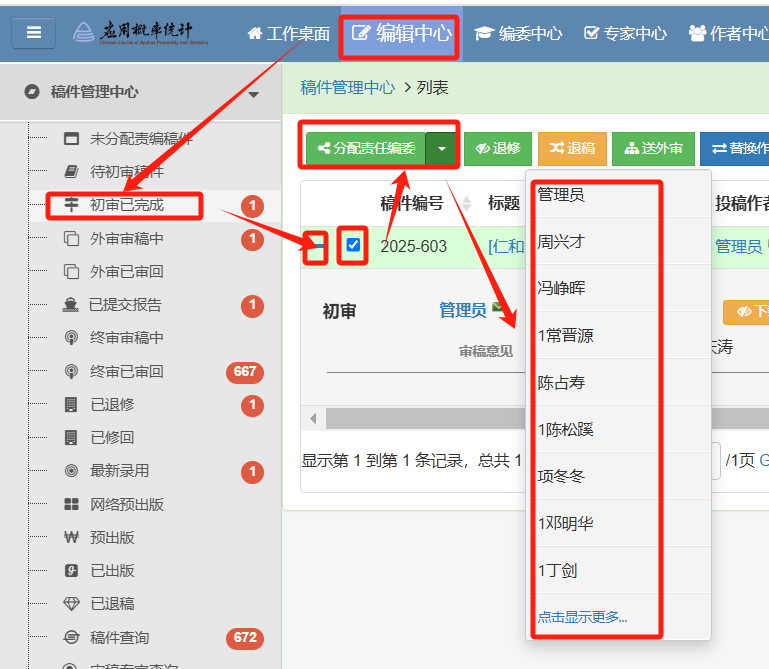Uncheck the checkbox for manuscript 2025-603
Viewport: 769px width, 669px height.
[353, 245]
